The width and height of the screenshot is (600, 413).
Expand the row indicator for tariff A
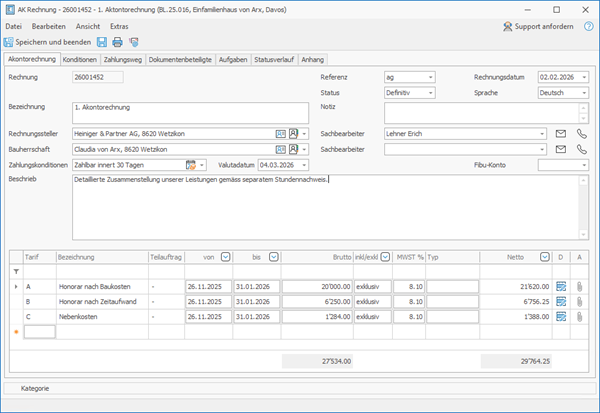16,287
